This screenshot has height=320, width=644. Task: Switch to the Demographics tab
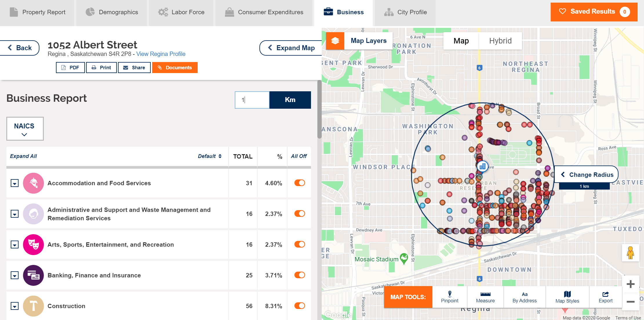click(x=112, y=12)
